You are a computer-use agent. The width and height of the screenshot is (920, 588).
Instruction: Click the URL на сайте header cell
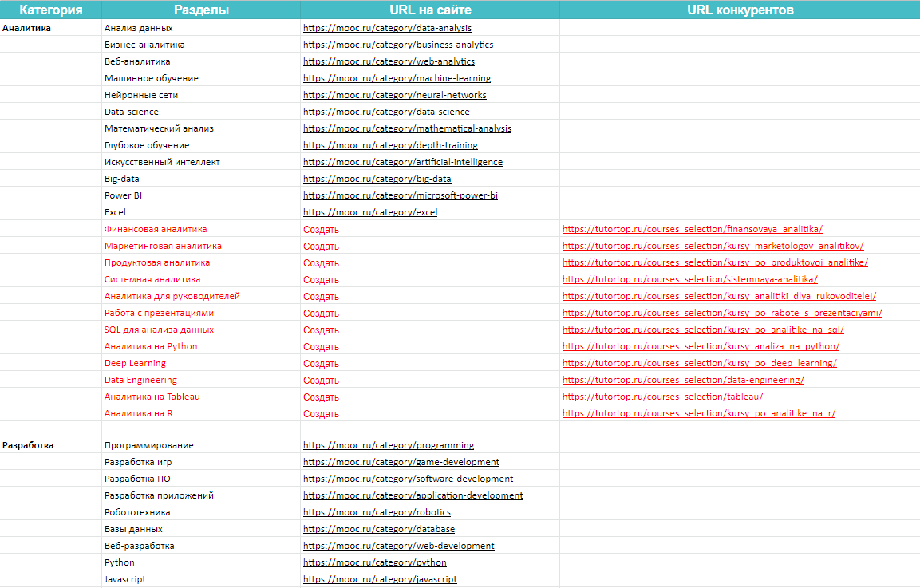click(430, 10)
